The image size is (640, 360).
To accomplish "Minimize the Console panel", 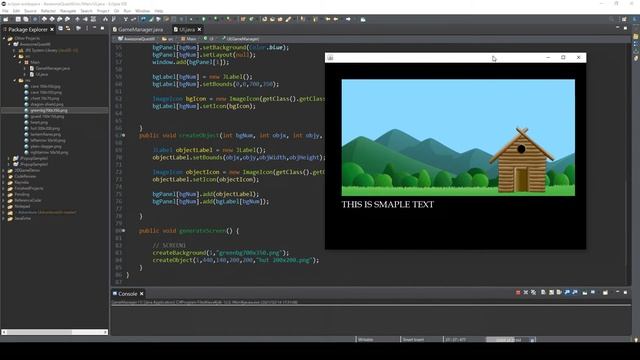I will coord(618,292).
